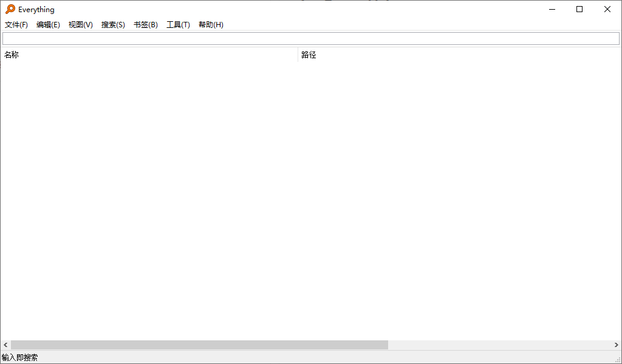Click the horizontal scrollbar thumb
This screenshot has width=622, height=364.
[x=199, y=345]
